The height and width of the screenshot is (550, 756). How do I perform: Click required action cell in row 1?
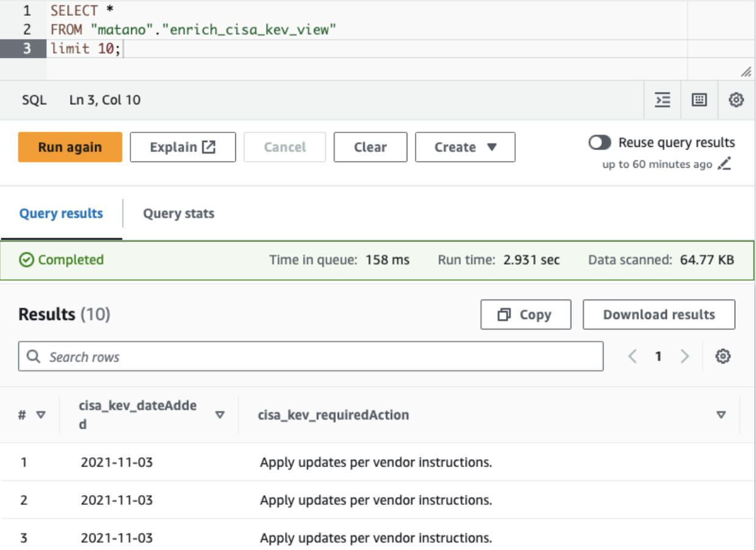[x=376, y=462]
